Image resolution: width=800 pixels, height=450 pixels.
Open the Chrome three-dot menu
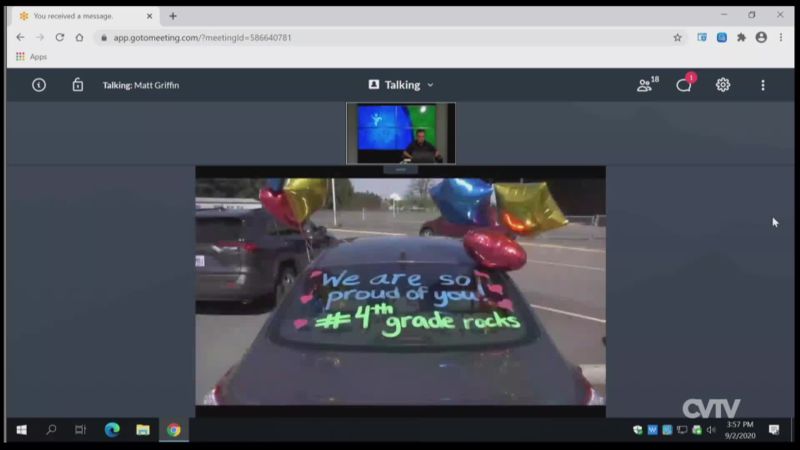coord(781,37)
